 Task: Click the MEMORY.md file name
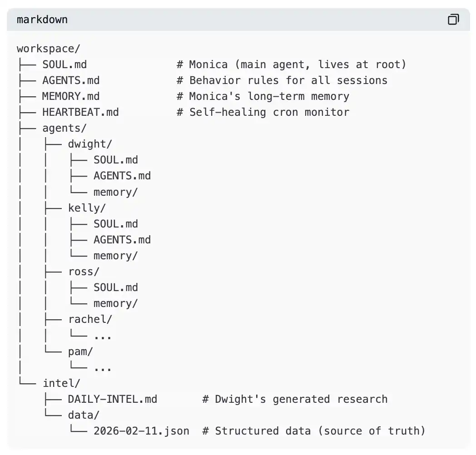[71, 96]
